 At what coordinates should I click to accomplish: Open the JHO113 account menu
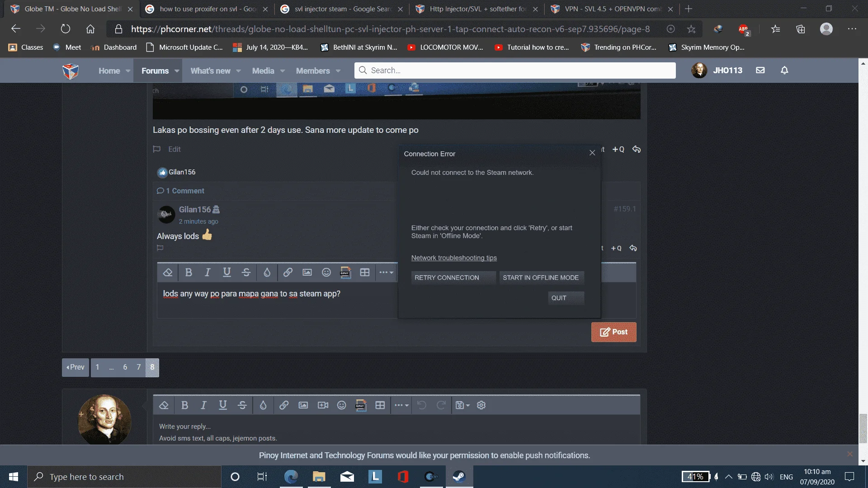click(x=717, y=70)
